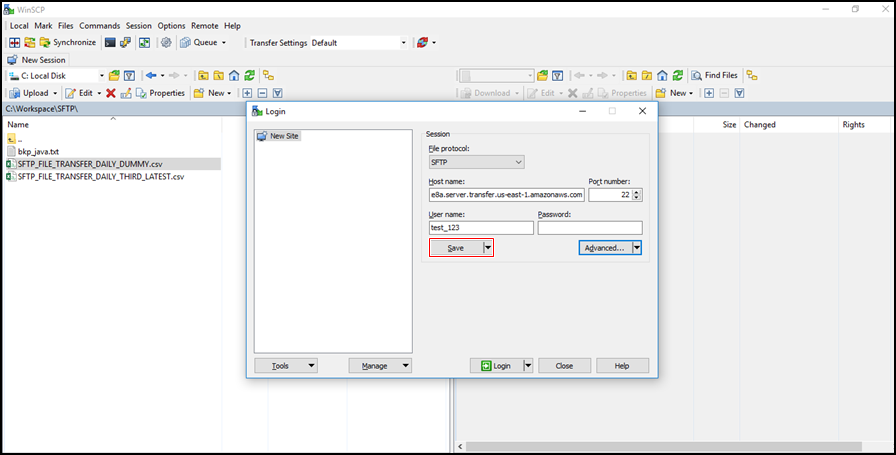Click the Queue toolbar button
The image size is (896, 455).
pos(199,42)
